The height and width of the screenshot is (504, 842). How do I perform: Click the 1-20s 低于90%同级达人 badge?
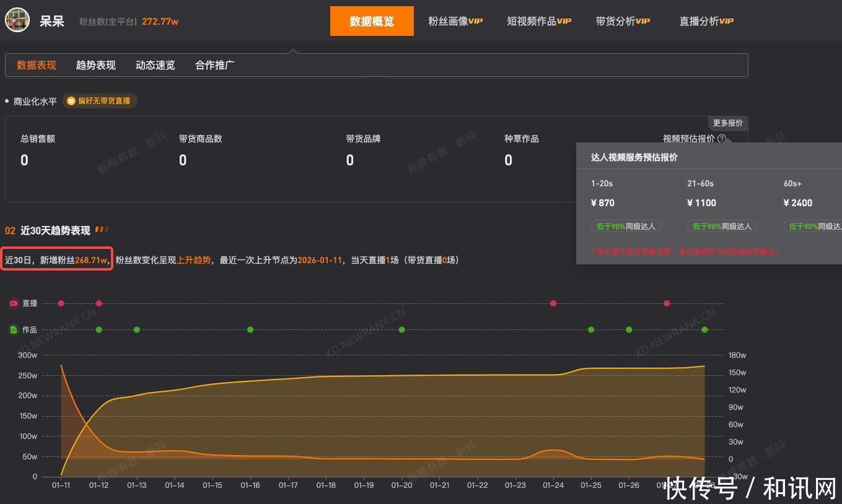pos(626,227)
